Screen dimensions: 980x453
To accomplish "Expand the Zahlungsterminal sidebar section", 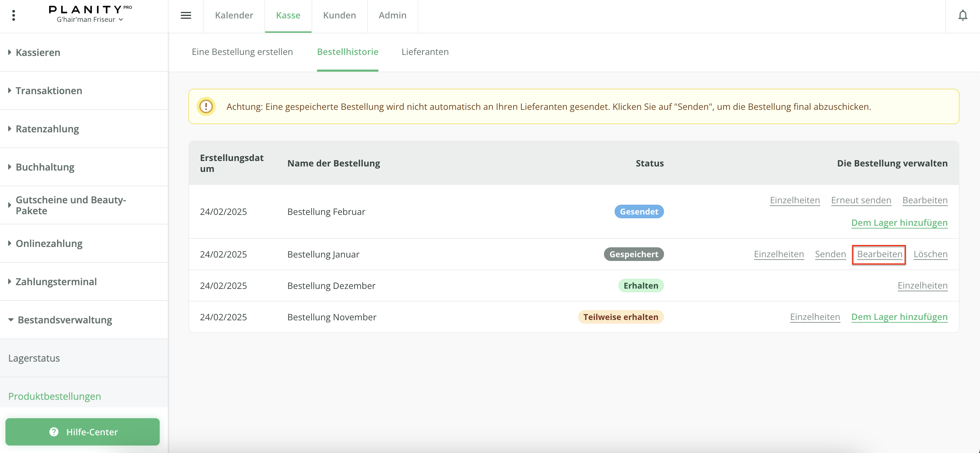I will point(56,281).
